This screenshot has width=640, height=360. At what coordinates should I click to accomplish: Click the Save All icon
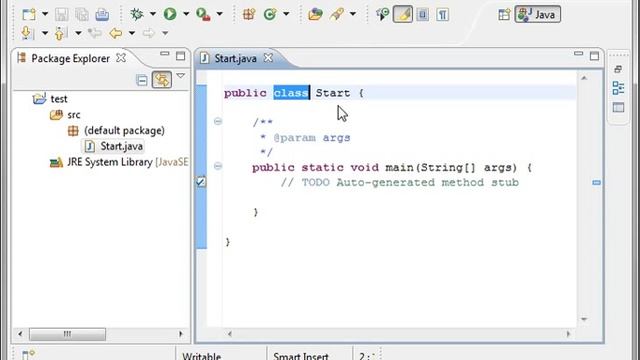pyautogui.click(x=82, y=14)
